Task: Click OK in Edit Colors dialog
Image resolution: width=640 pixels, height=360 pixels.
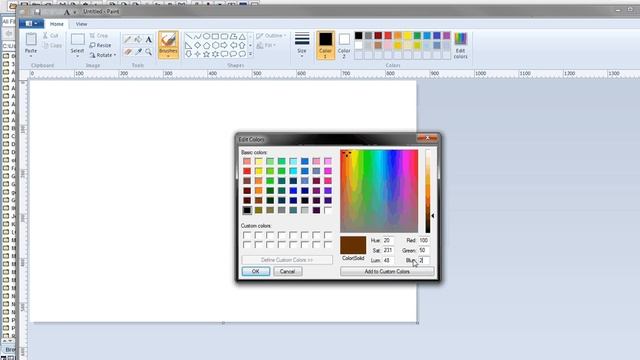Action: (x=256, y=271)
